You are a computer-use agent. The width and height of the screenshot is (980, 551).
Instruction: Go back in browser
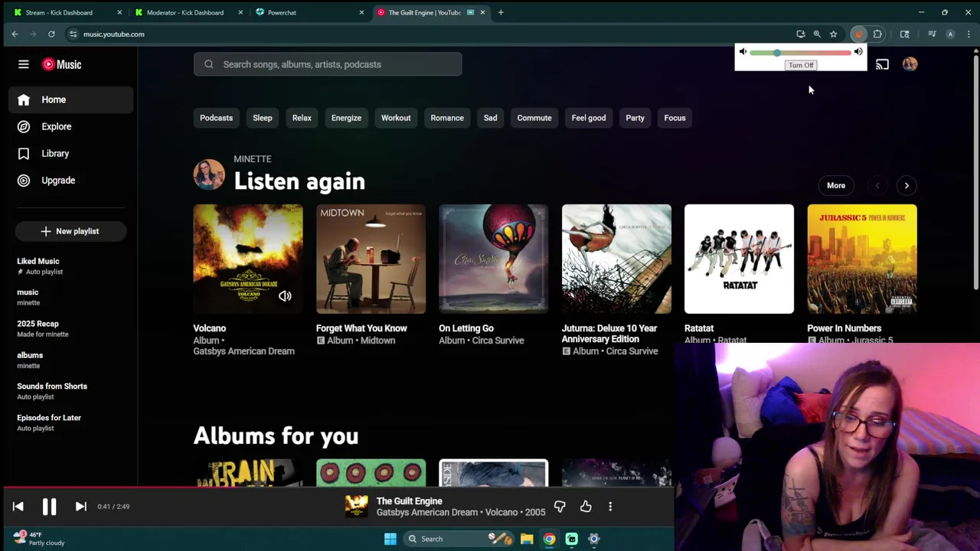pos(15,34)
